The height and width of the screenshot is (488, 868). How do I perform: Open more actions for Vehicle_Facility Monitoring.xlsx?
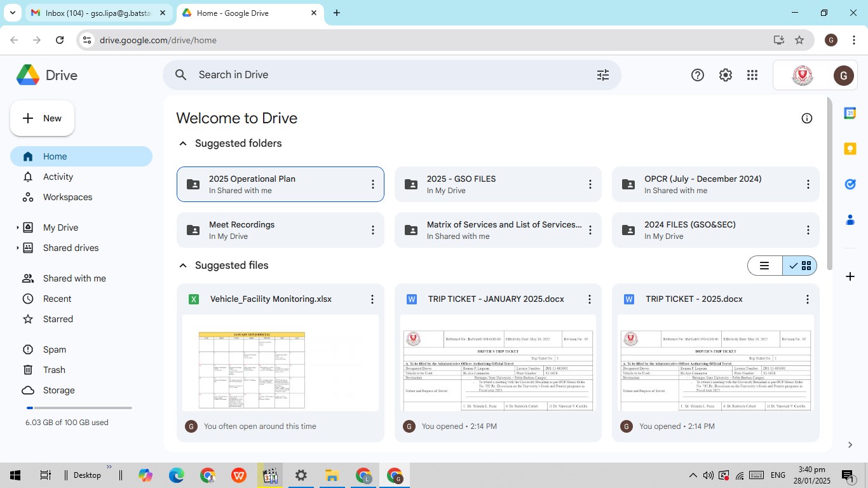(x=372, y=299)
